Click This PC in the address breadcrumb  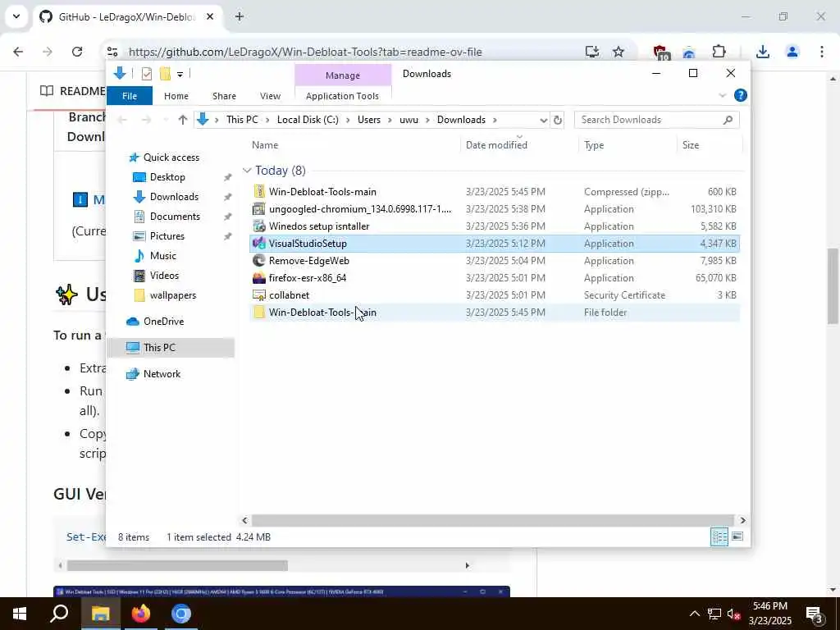tap(242, 120)
